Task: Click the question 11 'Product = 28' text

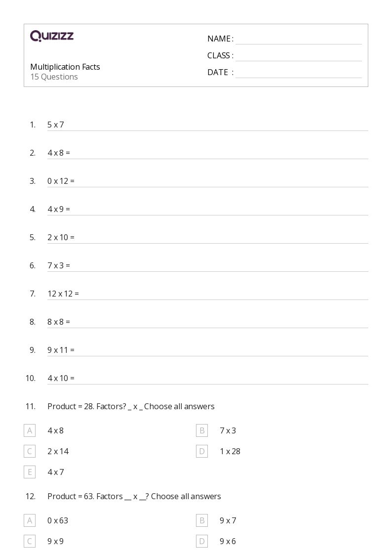Action: [131, 406]
